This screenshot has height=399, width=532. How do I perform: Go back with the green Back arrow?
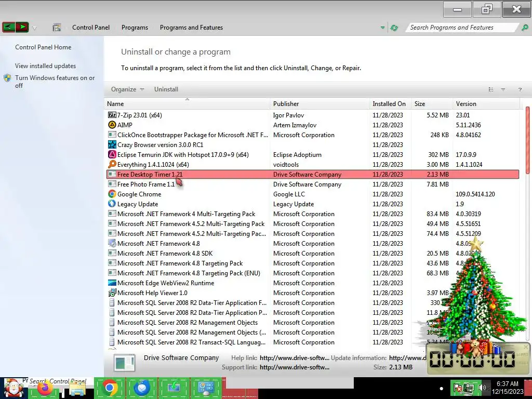8,27
